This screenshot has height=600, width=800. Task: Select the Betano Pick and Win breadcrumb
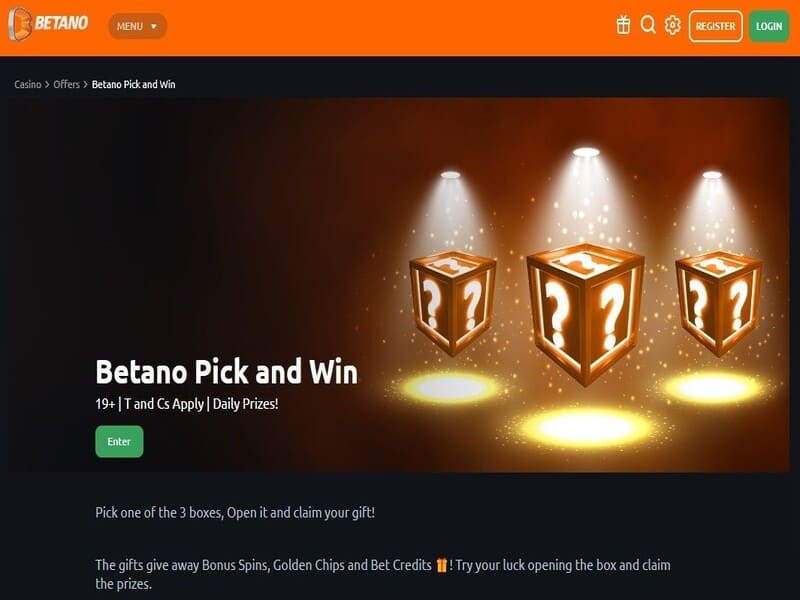[x=134, y=84]
